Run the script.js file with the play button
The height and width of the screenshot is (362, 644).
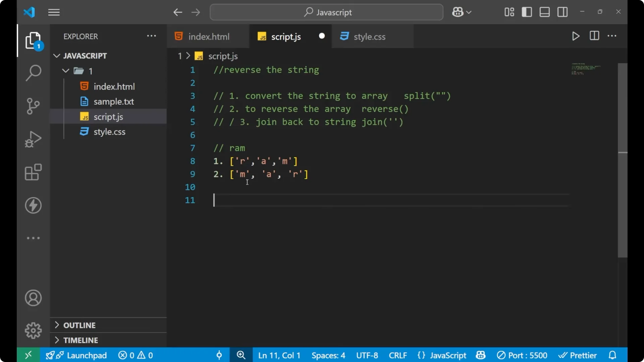[576, 36]
